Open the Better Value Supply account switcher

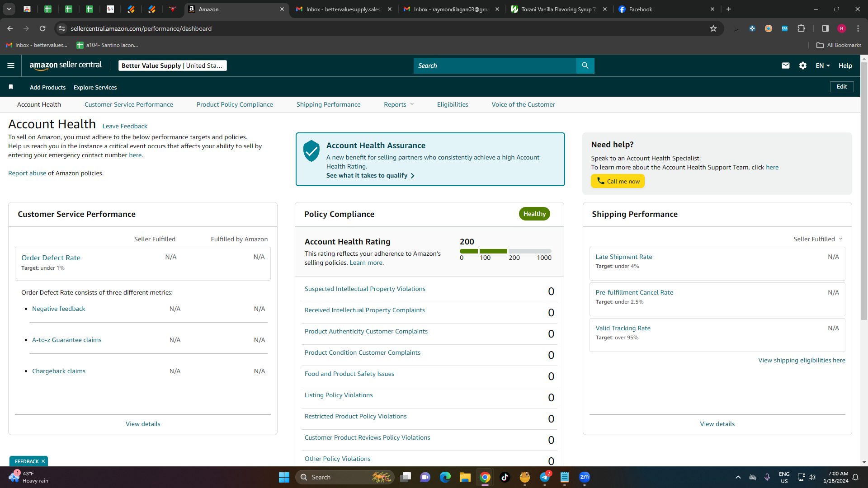[172, 66]
